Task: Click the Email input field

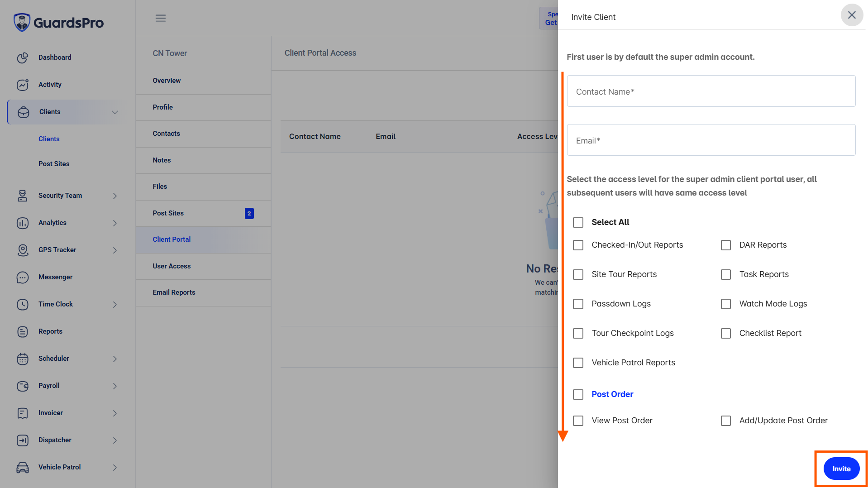Action: [x=711, y=140]
